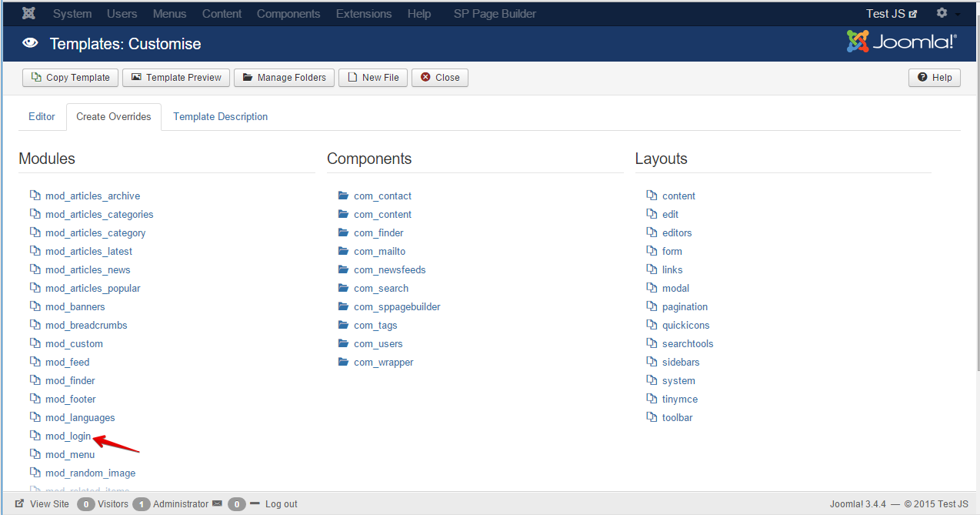Click the envelope messages icon in the status bar

tap(218, 503)
